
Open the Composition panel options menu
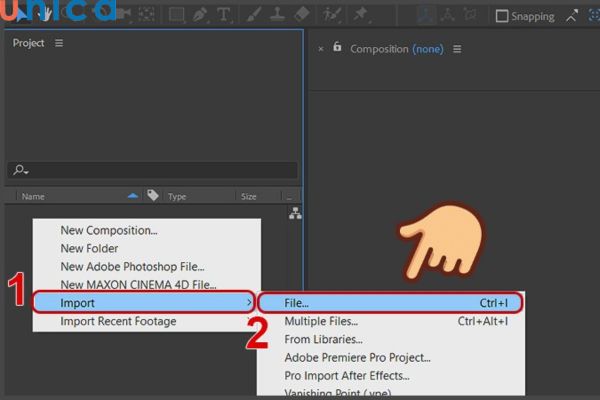tap(457, 49)
